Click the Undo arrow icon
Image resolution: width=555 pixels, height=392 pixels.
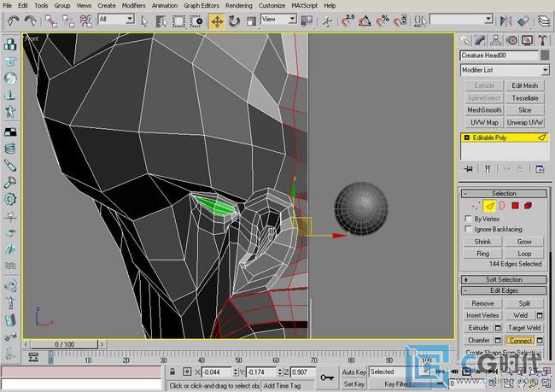click(x=13, y=20)
